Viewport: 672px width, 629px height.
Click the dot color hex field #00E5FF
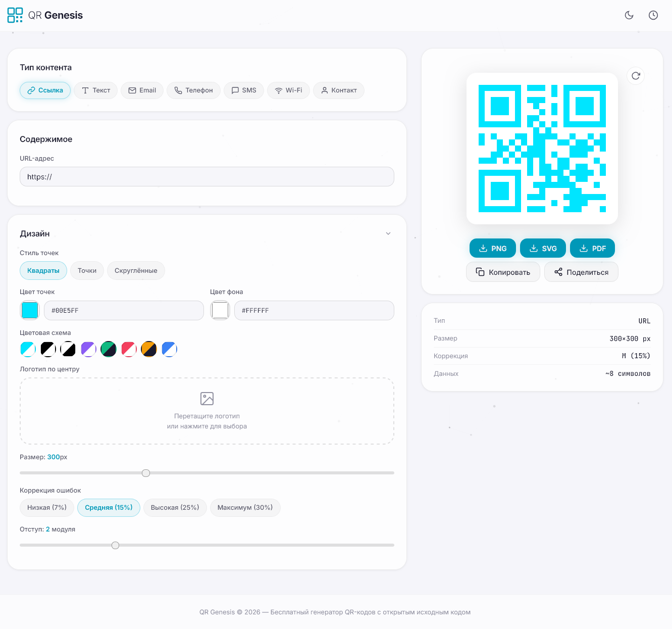(124, 310)
